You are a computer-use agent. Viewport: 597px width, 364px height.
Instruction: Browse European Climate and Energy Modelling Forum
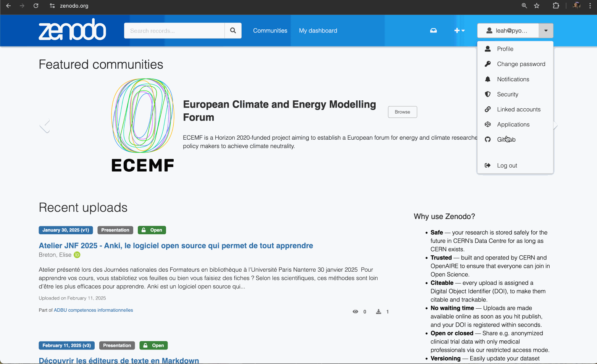click(402, 112)
